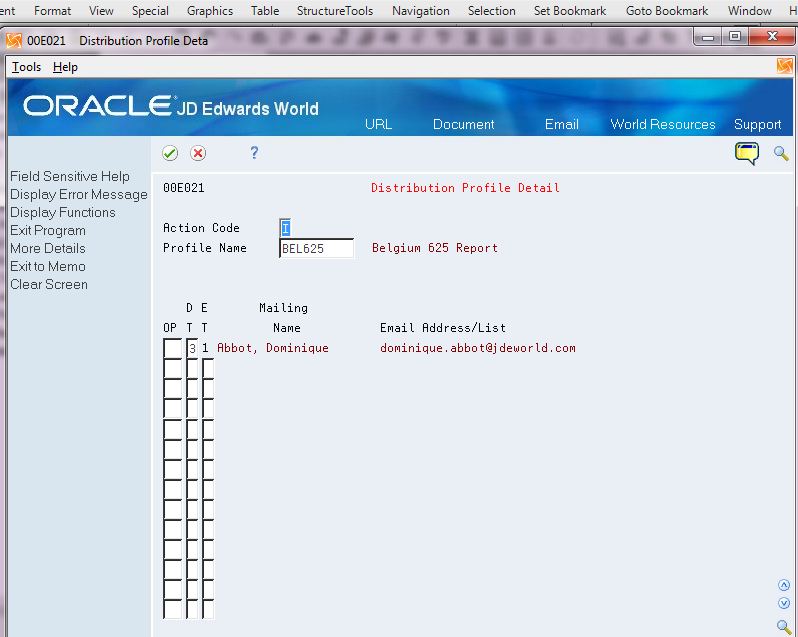Click the Belgium 625 Report description
Image resolution: width=798 pixels, height=637 pixels.
click(435, 248)
